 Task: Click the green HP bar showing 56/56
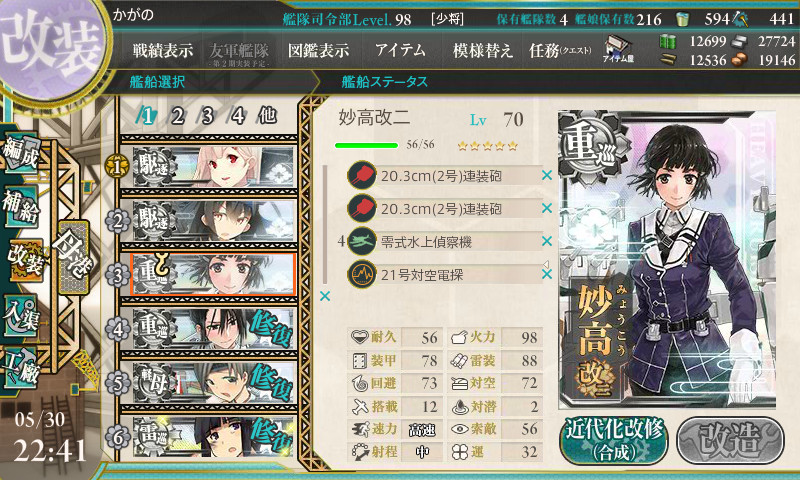[366, 145]
